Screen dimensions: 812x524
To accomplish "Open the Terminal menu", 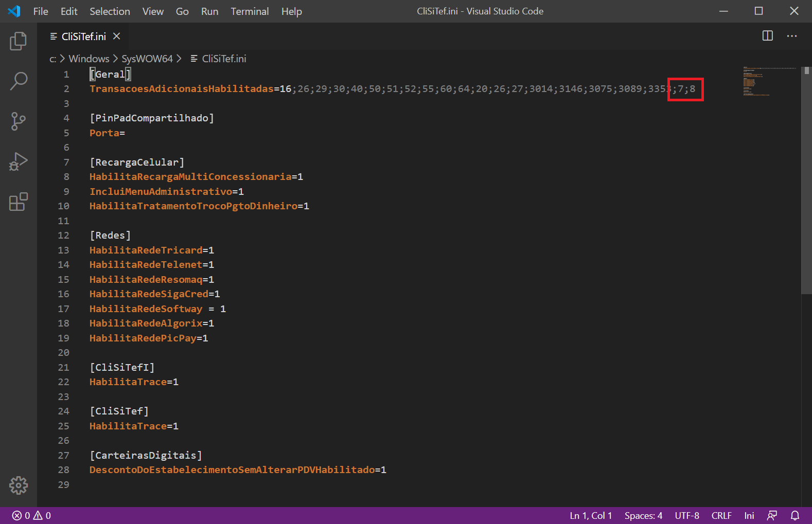I will (249, 11).
